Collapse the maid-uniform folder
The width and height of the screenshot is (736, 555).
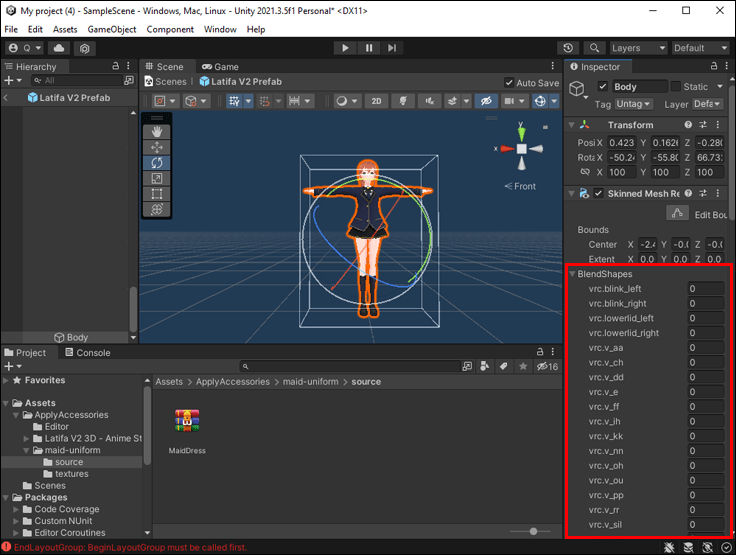pyautogui.click(x=27, y=450)
